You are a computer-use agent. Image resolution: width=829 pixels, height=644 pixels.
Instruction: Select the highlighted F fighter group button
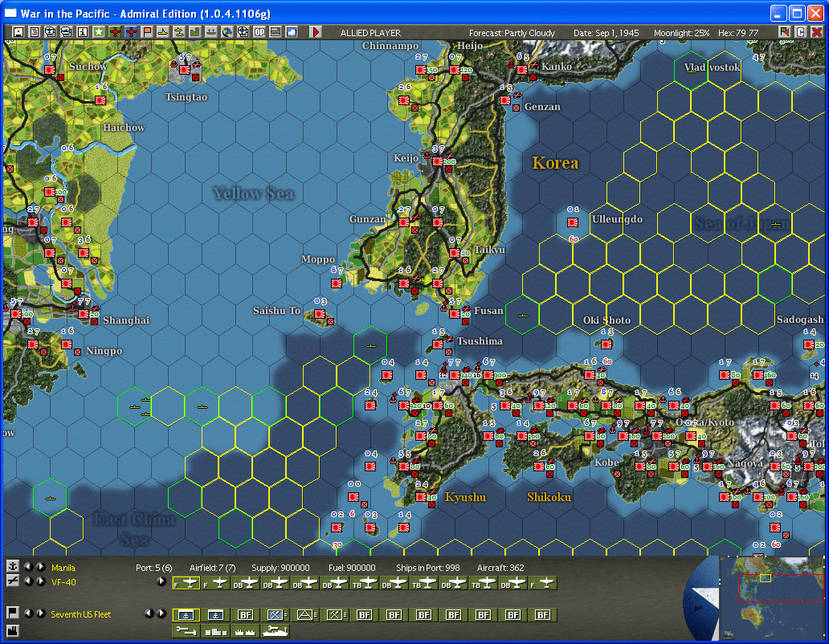pyautogui.click(x=186, y=583)
